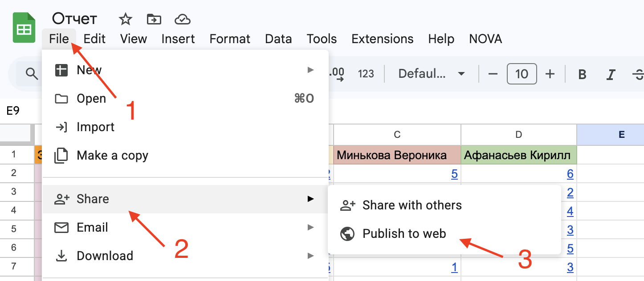Screen dimensions: 644x281
Task: Toggle strikethrough formatting
Action: point(638,74)
